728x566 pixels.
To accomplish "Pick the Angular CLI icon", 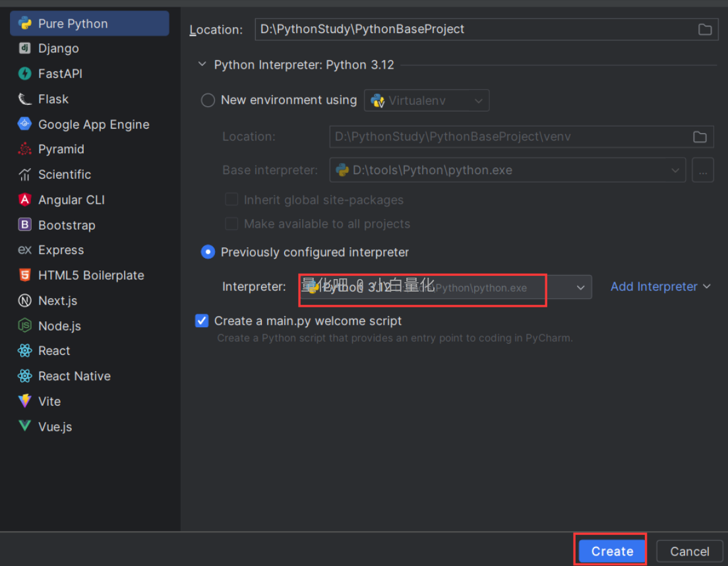I will point(25,200).
